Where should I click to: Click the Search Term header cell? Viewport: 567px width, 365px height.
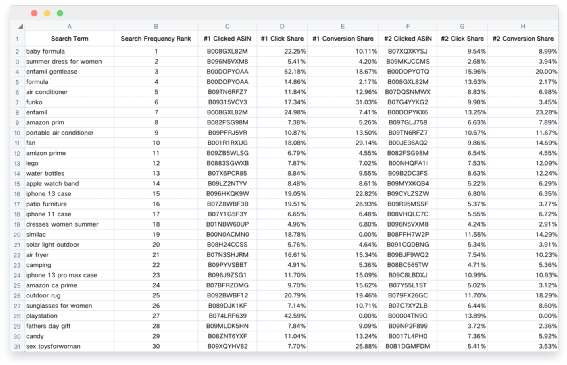69,39
